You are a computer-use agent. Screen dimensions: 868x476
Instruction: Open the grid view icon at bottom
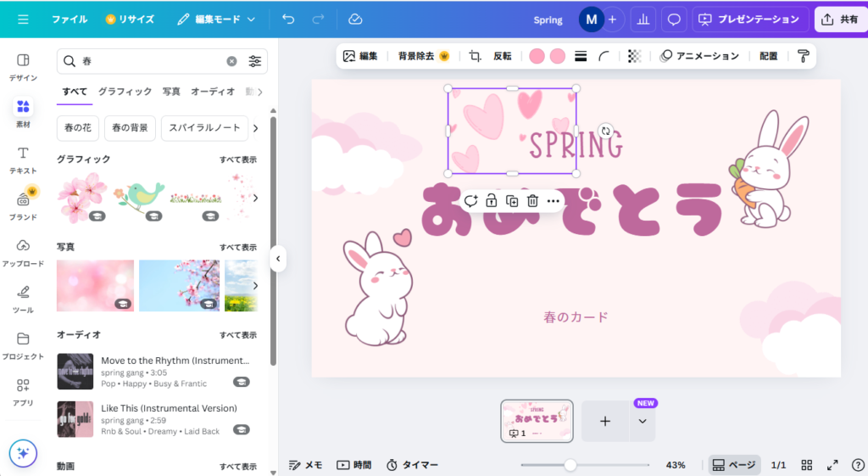[x=807, y=465]
